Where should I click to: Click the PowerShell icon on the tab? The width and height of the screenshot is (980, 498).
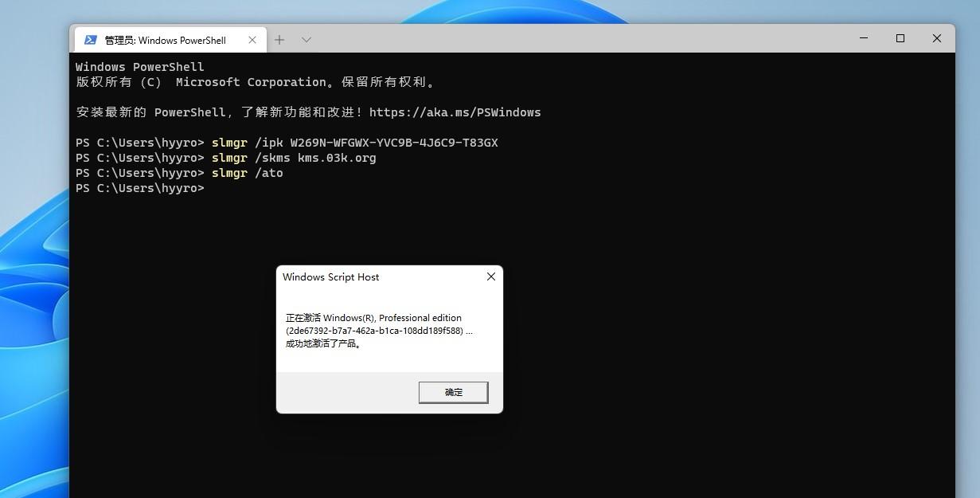click(91, 40)
